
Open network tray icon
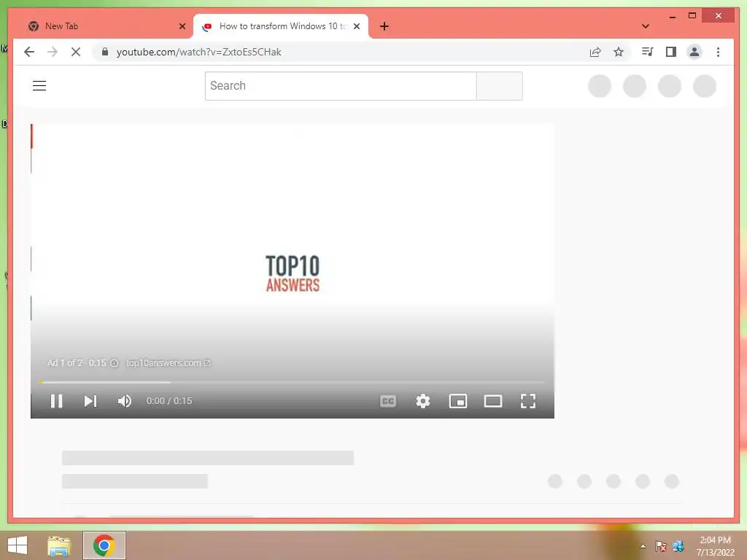[678, 546]
